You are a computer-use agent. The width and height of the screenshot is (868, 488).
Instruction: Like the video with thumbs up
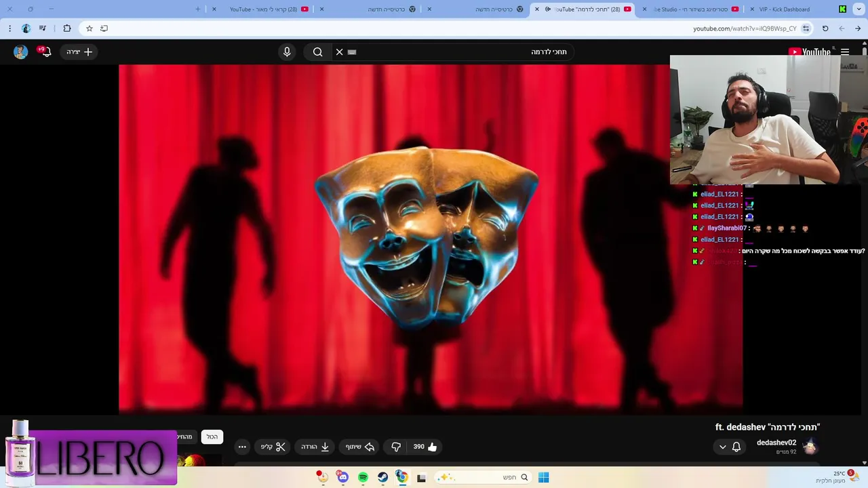pos(425,447)
